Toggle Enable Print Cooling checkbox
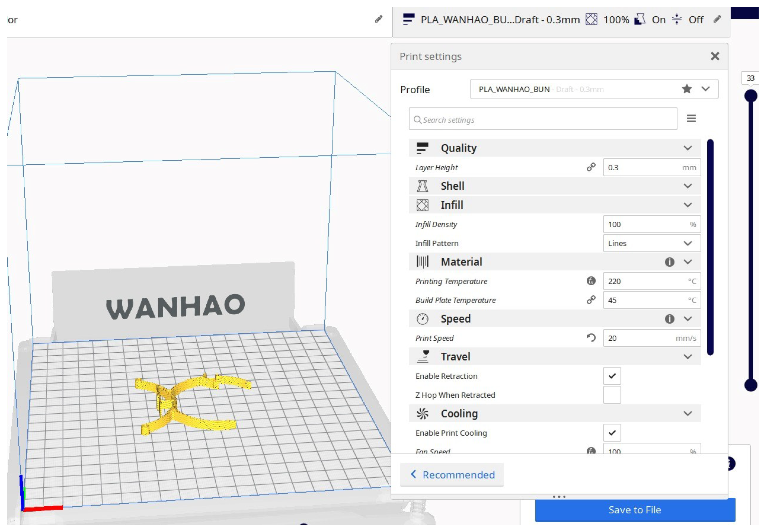 point(612,432)
